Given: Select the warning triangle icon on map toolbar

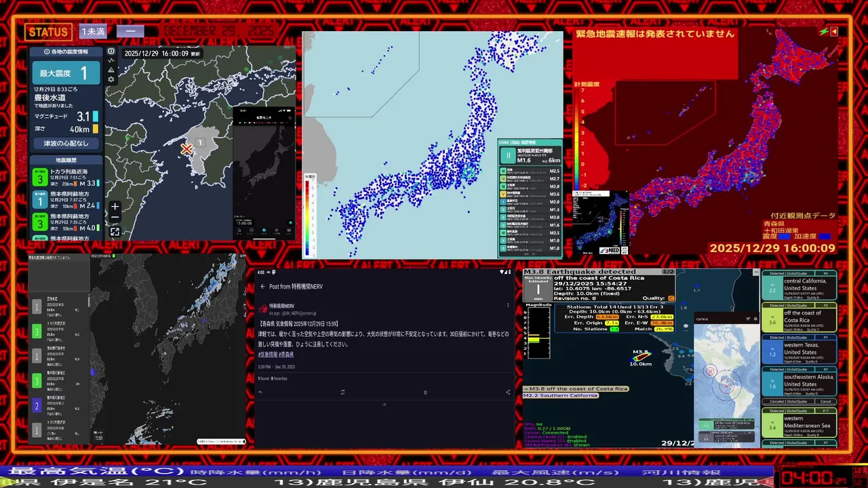Looking at the screenshot, I should click(x=111, y=70).
